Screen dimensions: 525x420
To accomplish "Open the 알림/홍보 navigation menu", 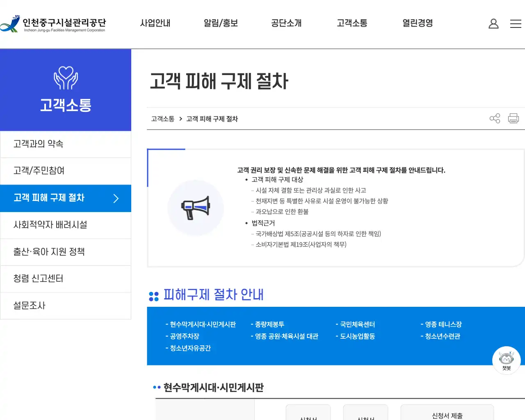I will (220, 23).
